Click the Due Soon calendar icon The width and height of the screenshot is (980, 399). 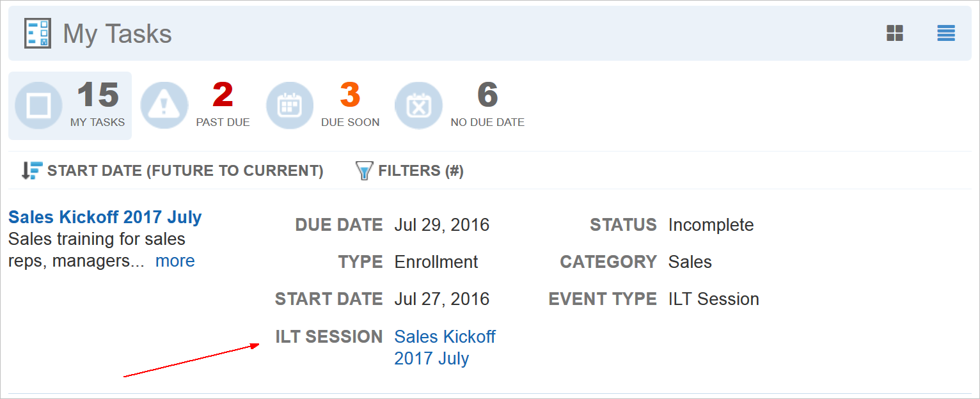tap(290, 106)
